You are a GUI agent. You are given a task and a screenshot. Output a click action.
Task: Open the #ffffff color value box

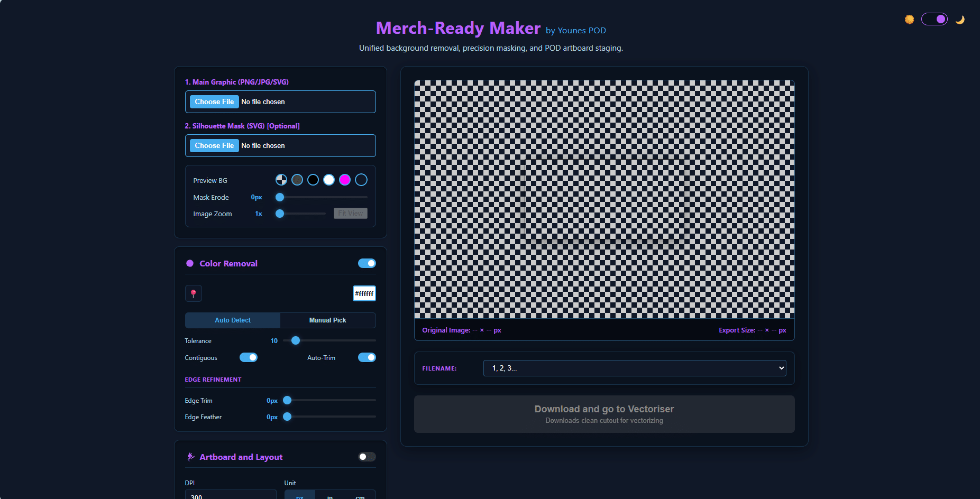364,293
